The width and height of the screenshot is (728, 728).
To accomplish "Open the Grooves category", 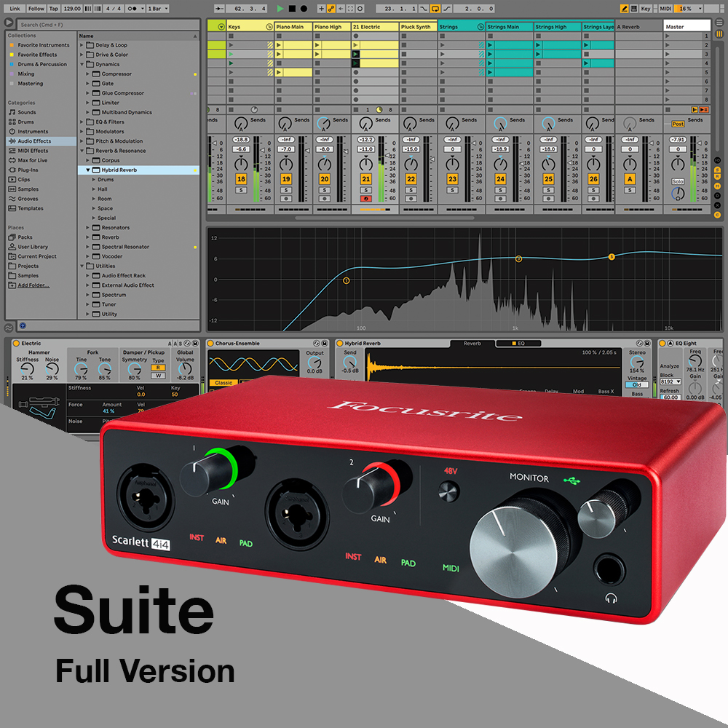I will click(23, 199).
